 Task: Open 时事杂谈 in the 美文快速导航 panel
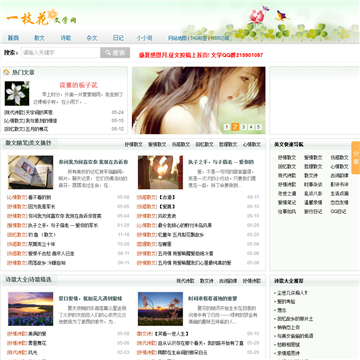click(313, 184)
